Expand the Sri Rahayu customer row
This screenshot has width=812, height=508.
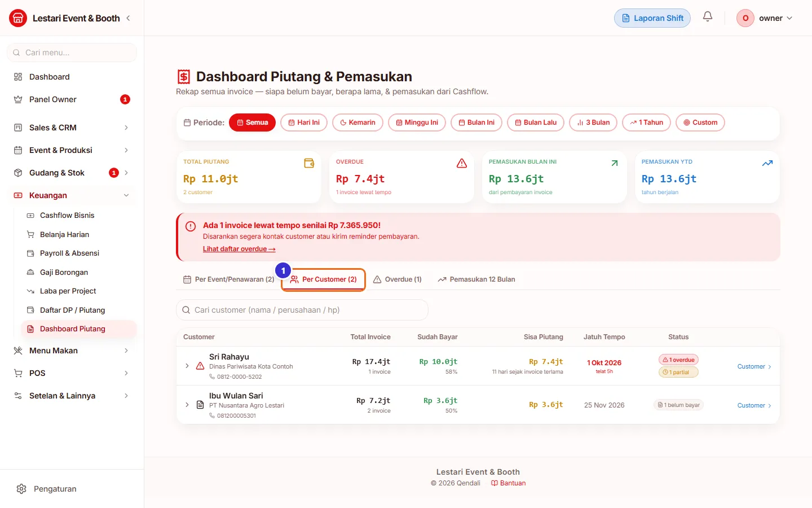[x=187, y=366]
